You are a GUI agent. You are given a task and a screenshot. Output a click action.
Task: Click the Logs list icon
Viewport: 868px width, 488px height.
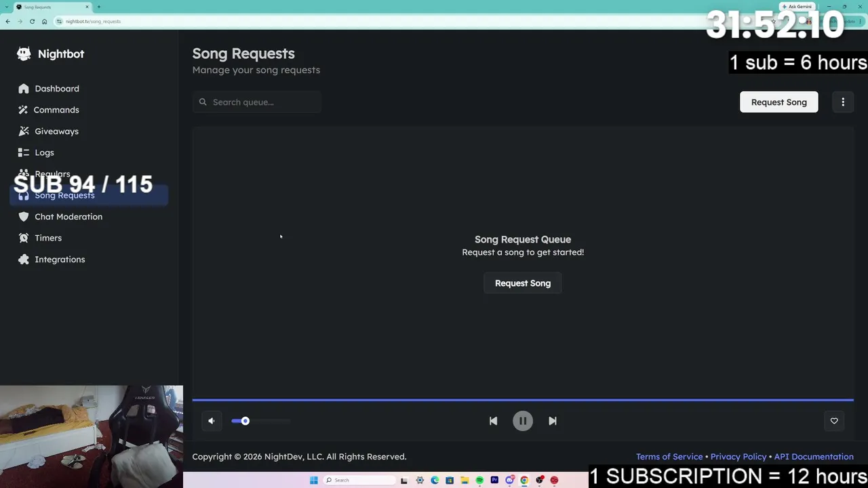pyautogui.click(x=24, y=152)
